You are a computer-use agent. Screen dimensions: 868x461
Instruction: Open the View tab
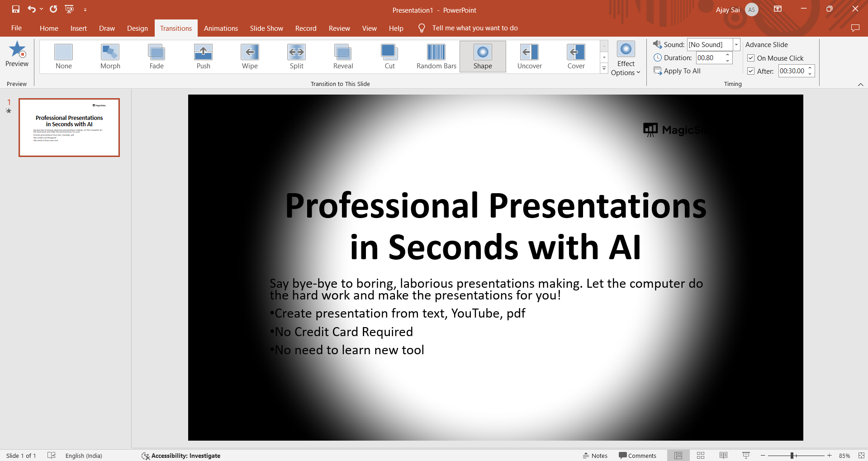pyautogui.click(x=369, y=28)
